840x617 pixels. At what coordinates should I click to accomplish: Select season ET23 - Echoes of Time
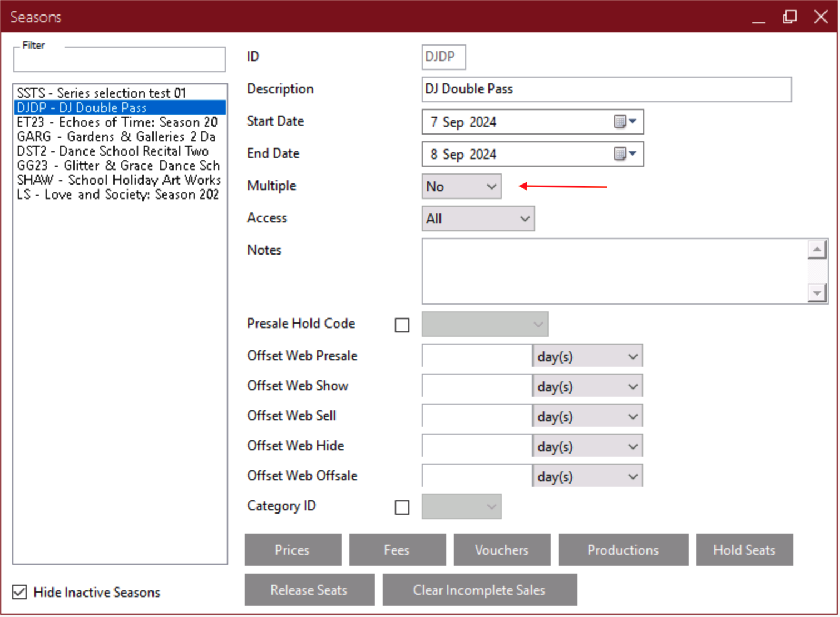[x=120, y=122]
